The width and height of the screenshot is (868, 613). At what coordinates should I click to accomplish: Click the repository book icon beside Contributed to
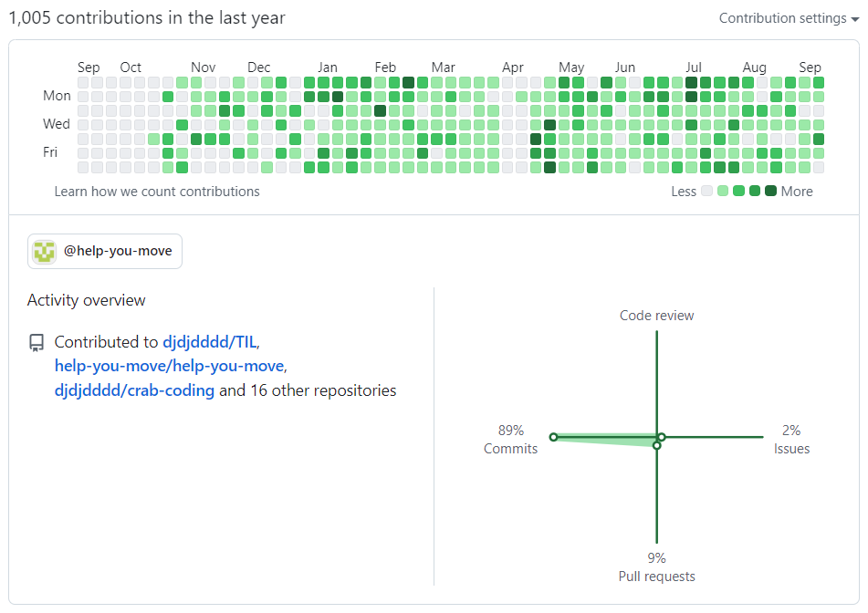click(x=37, y=343)
